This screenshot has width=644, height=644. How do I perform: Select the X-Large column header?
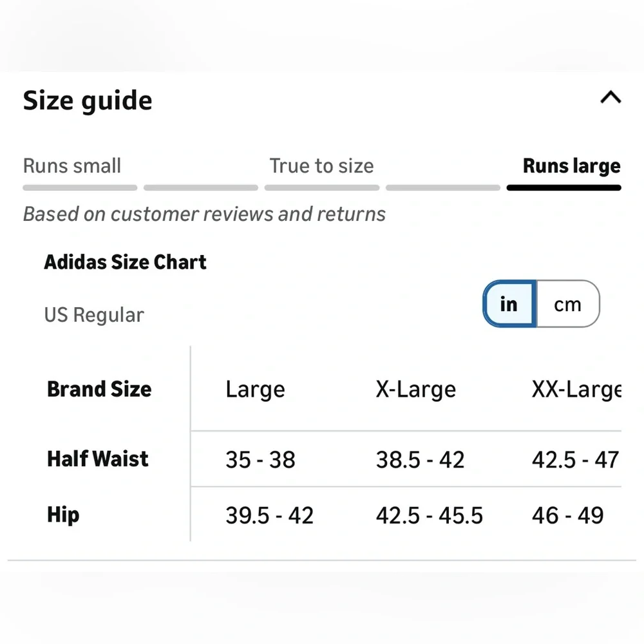tap(416, 390)
